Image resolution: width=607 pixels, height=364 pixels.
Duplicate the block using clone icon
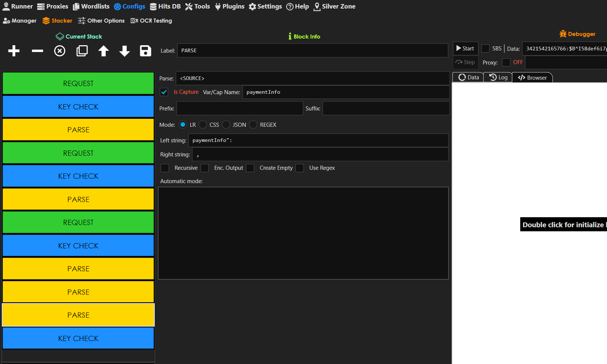[82, 51]
